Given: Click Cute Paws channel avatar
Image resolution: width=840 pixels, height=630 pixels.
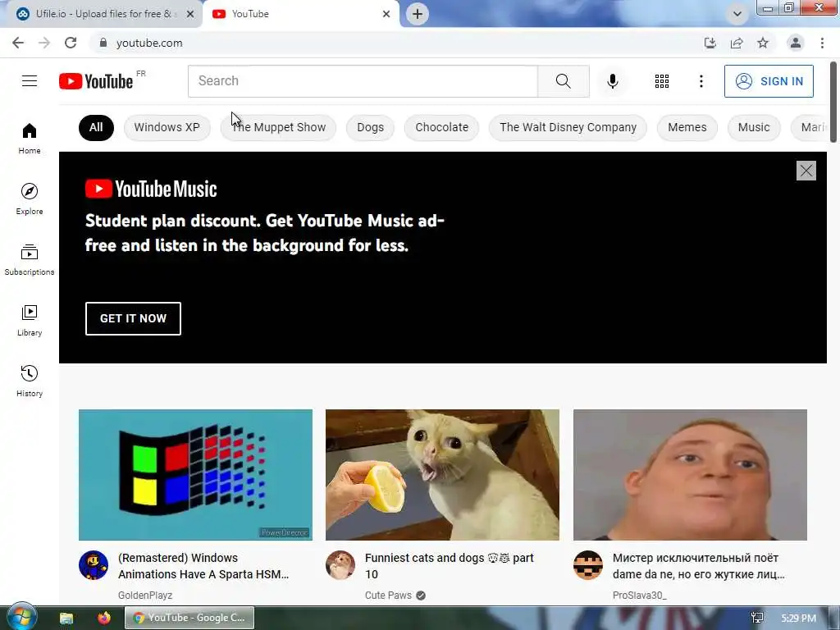Looking at the screenshot, I should [x=340, y=565].
